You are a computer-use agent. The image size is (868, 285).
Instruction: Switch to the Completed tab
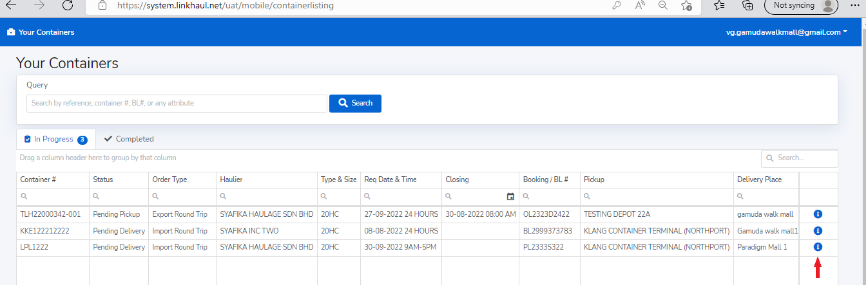point(129,139)
